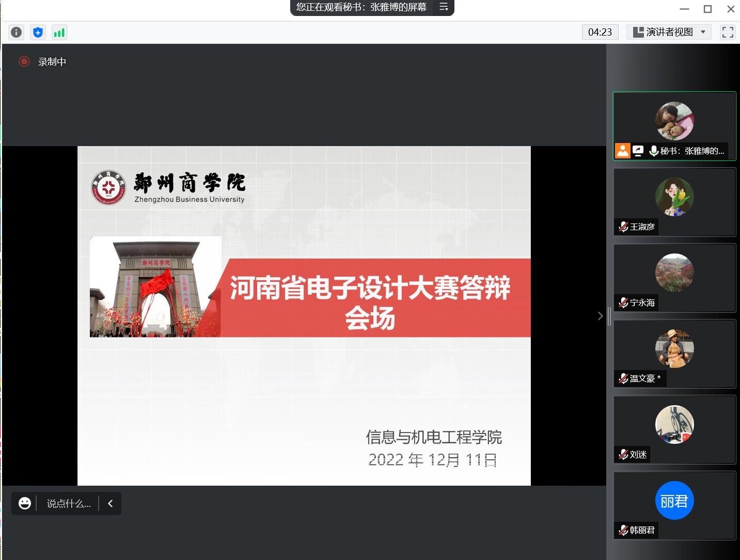Enter full screen mode
Screen dimensions: 740x560
(728, 32)
